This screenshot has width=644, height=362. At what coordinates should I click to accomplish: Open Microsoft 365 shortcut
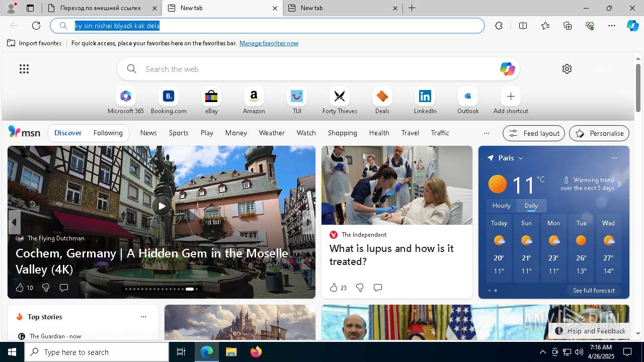[x=126, y=101]
